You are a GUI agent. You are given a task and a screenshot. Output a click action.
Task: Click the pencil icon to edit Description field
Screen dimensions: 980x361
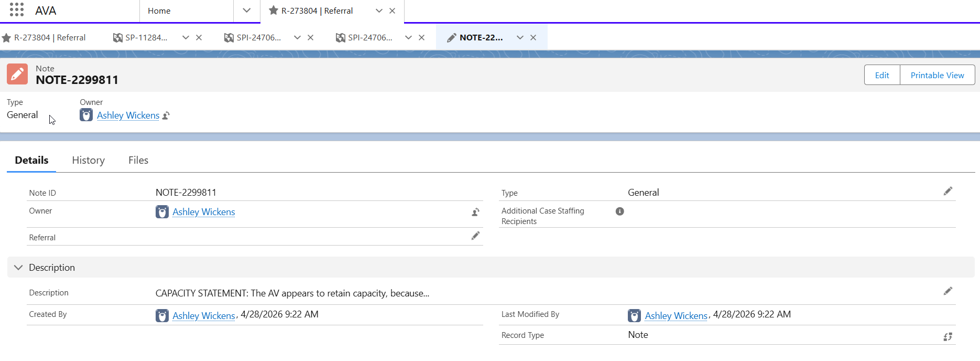click(948, 291)
